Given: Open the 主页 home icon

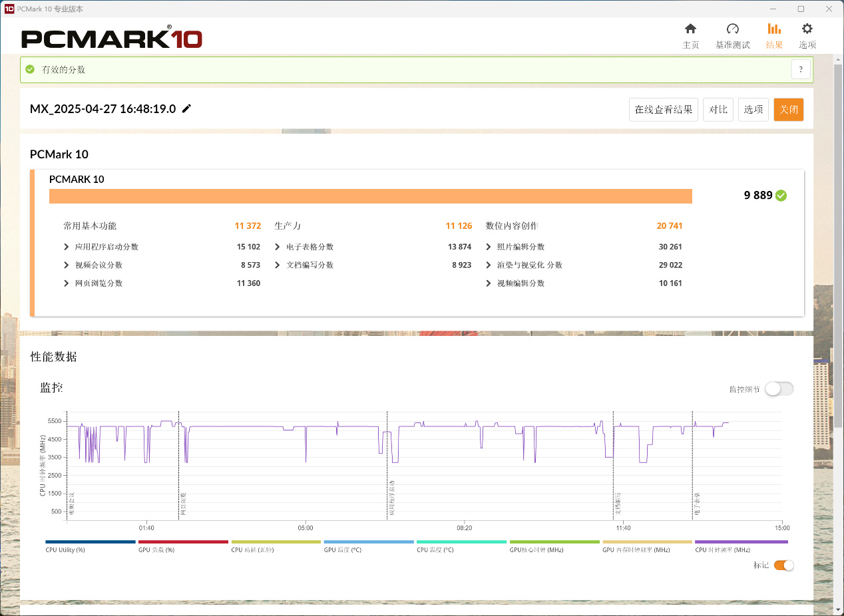Looking at the screenshot, I should [690, 29].
